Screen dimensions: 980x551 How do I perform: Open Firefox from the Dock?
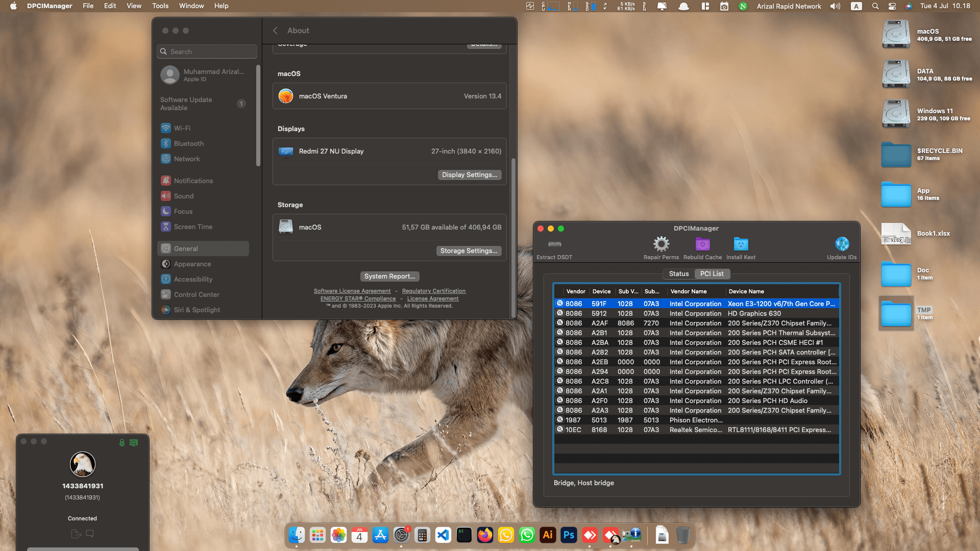pyautogui.click(x=485, y=535)
